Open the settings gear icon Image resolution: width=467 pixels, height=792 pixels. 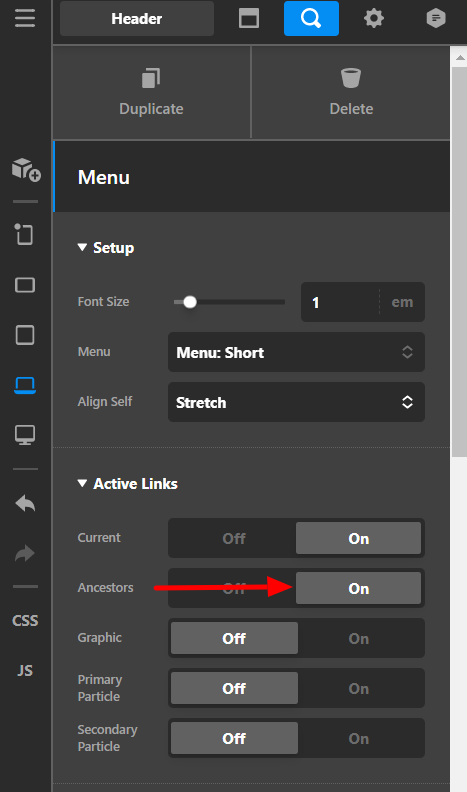click(x=374, y=19)
